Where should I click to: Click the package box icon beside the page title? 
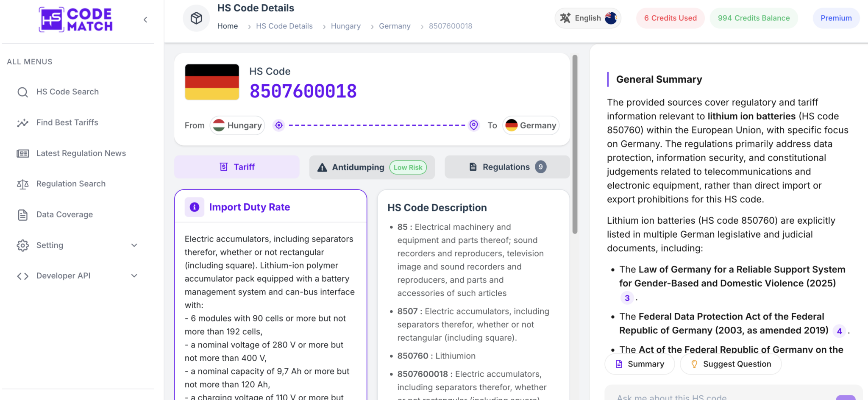(196, 18)
